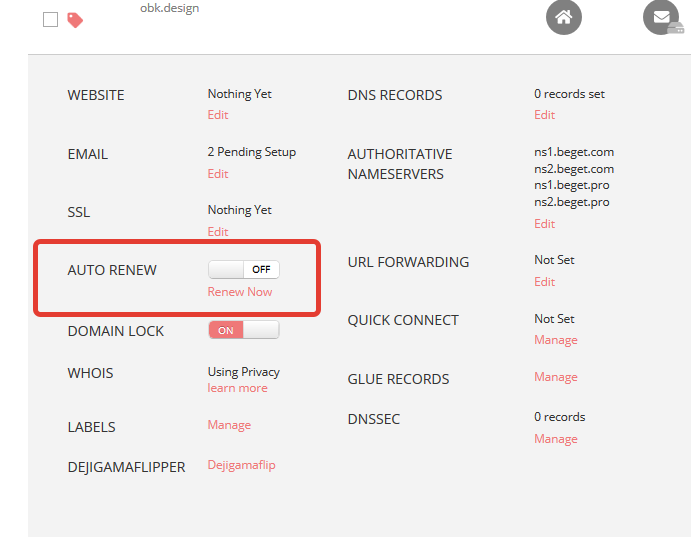Click Edit under Website

[x=218, y=115]
